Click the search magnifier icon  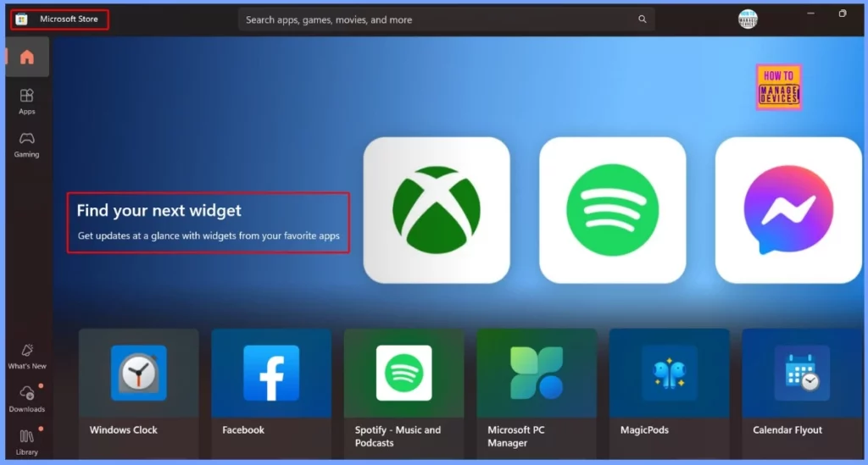(643, 19)
